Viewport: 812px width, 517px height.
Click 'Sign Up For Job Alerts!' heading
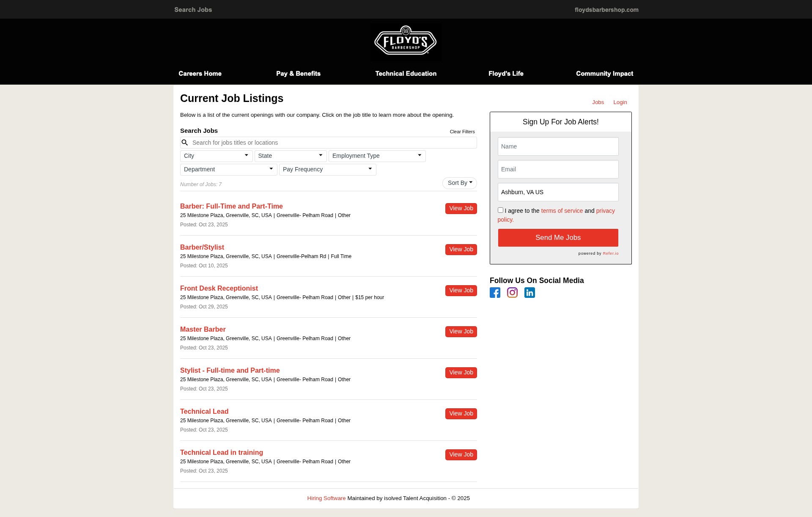click(x=560, y=122)
